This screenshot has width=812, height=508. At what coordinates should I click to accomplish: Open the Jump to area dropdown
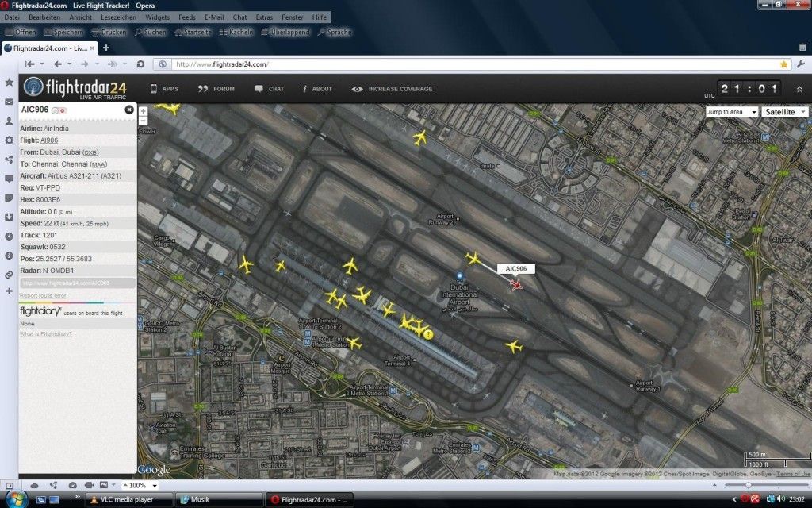pos(732,112)
